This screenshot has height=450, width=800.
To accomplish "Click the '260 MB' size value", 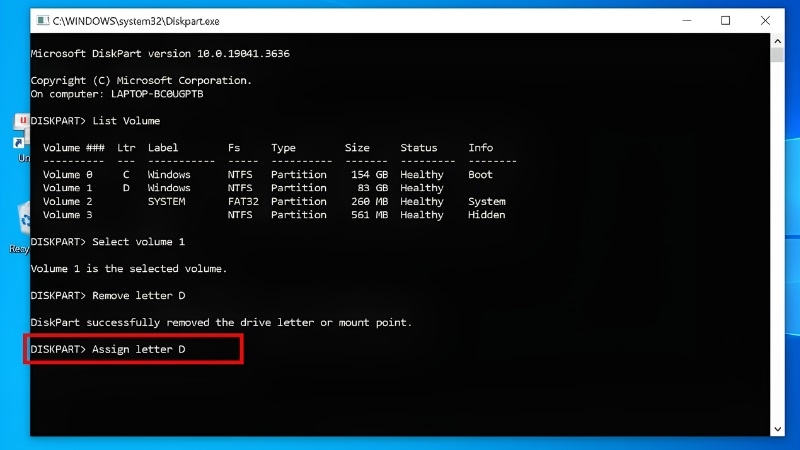I will click(369, 202).
